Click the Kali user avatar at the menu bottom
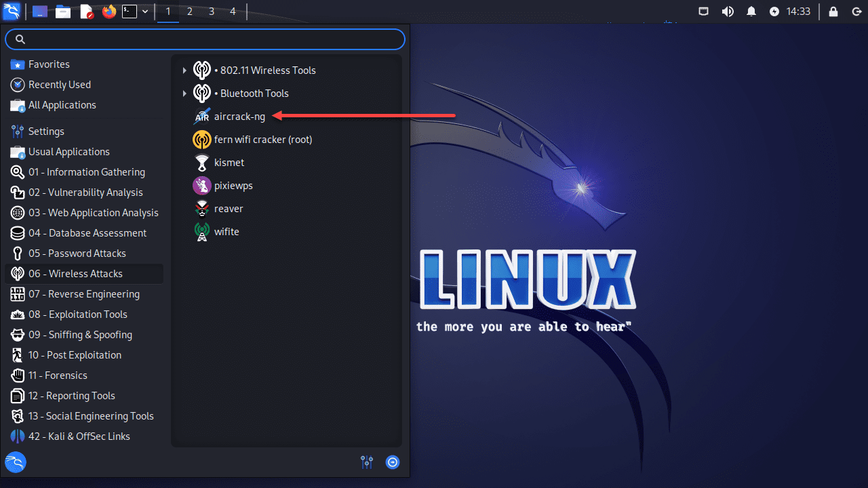Screen dimensions: 868x488 click(x=16, y=462)
